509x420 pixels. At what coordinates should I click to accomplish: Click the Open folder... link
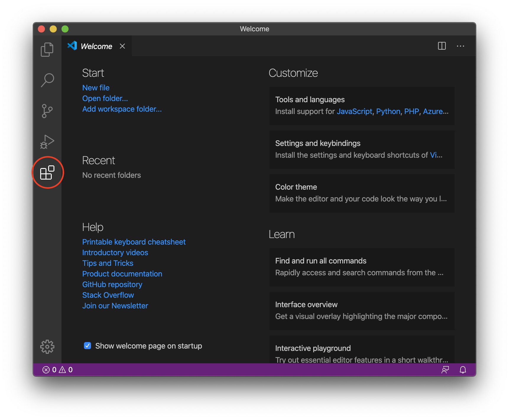105,98
